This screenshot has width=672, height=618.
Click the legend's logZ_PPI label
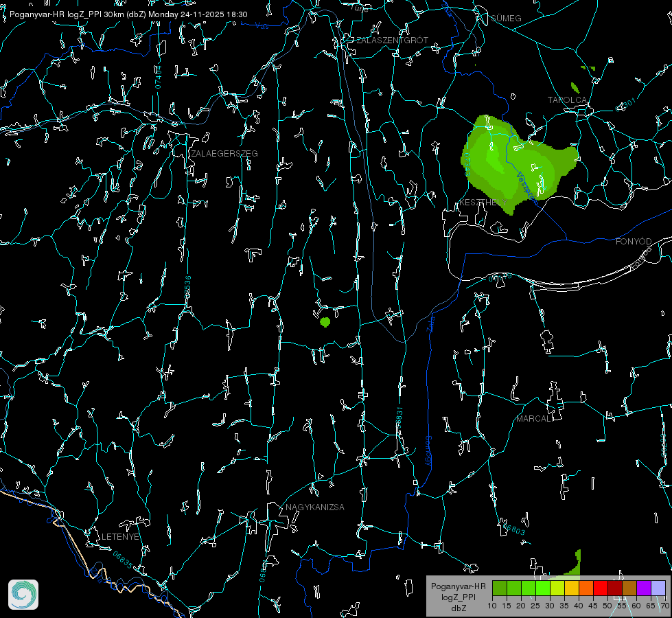click(458, 597)
